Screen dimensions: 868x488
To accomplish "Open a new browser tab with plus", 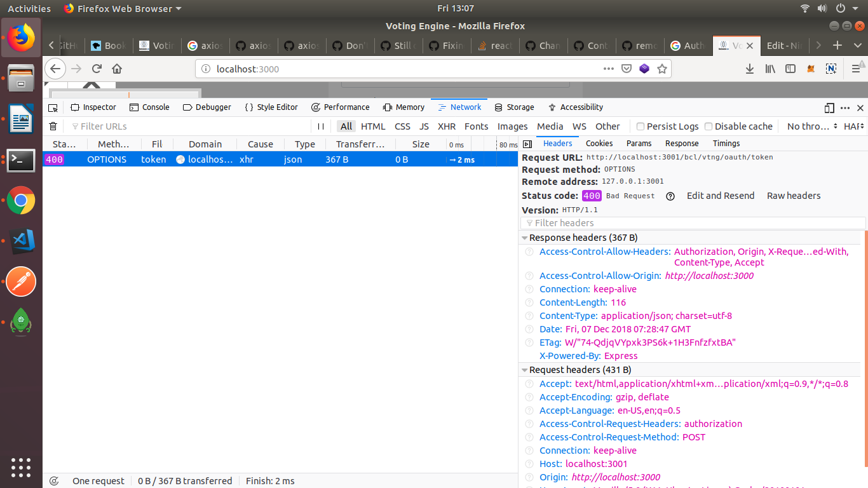I will click(837, 45).
